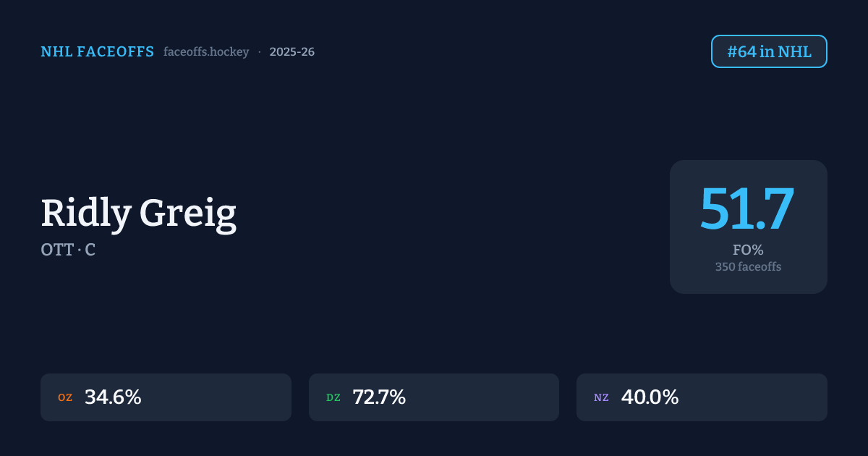Image resolution: width=868 pixels, height=456 pixels.
Task: Click the separator dot before 2025-26
Action: [x=259, y=52]
